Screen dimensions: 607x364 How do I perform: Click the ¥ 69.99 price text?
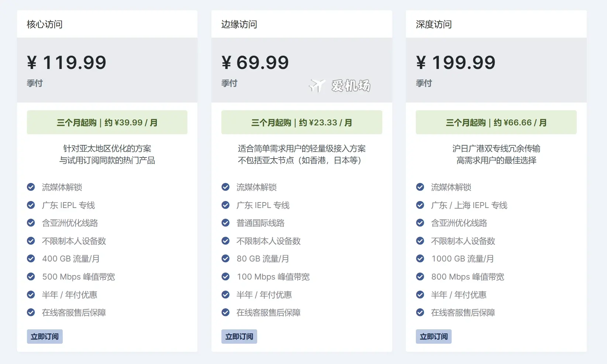255,62
